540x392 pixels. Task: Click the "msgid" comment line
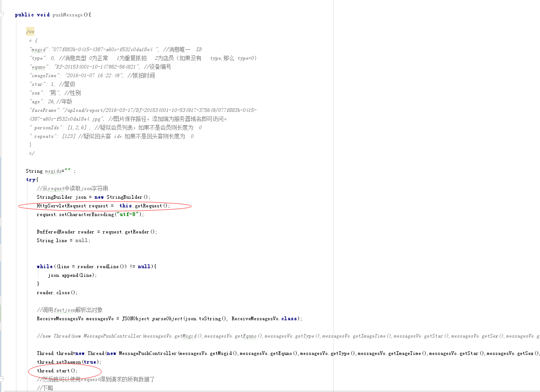pyautogui.click(x=116, y=49)
